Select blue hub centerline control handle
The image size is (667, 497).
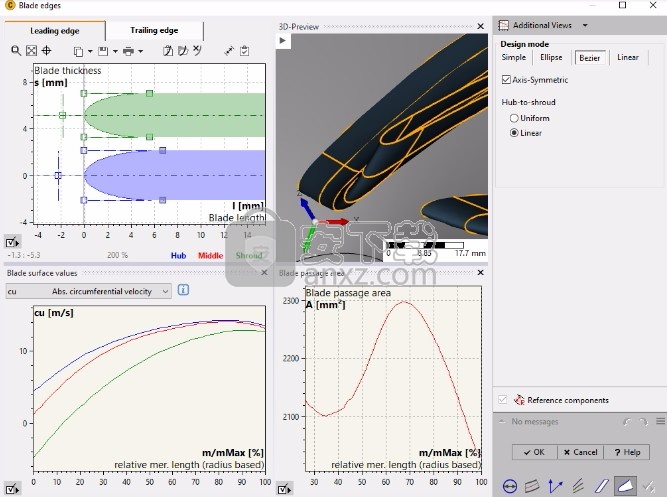(58, 175)
